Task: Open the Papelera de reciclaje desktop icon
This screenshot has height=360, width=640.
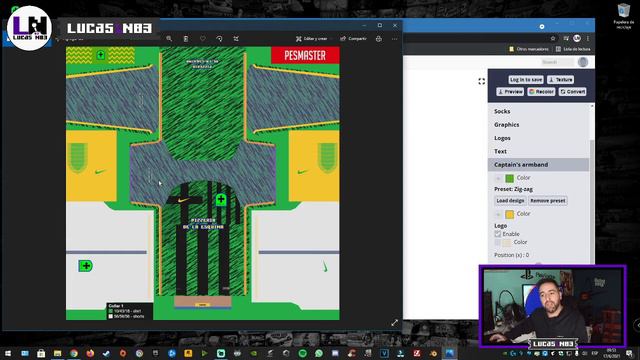Action: point(624,16)
